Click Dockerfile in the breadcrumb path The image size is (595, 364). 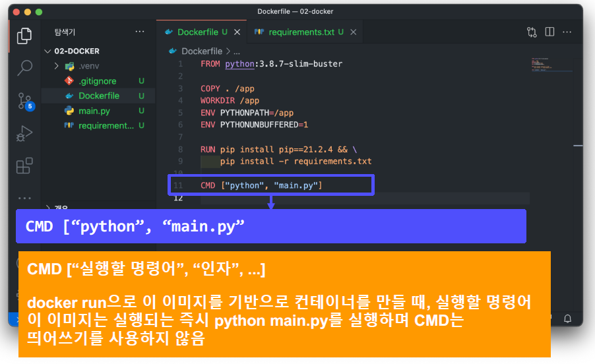point(201,51)
